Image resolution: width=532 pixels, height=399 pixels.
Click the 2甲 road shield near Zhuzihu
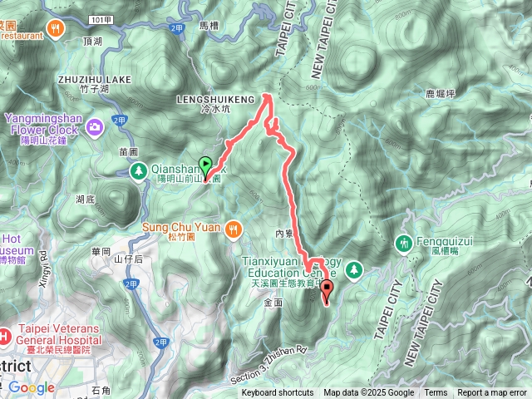coord(119,121)
